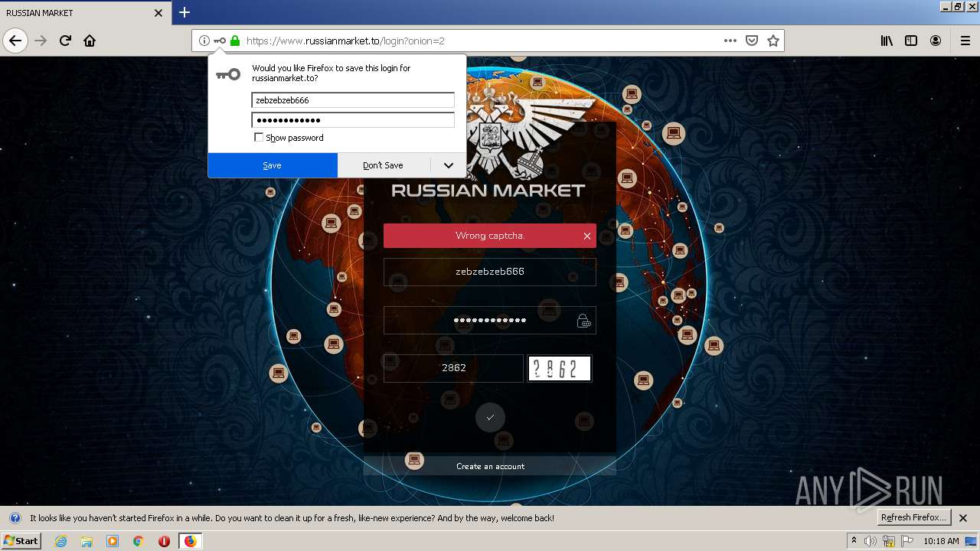Edit password field in save-login popup

(x=353, y=120)
